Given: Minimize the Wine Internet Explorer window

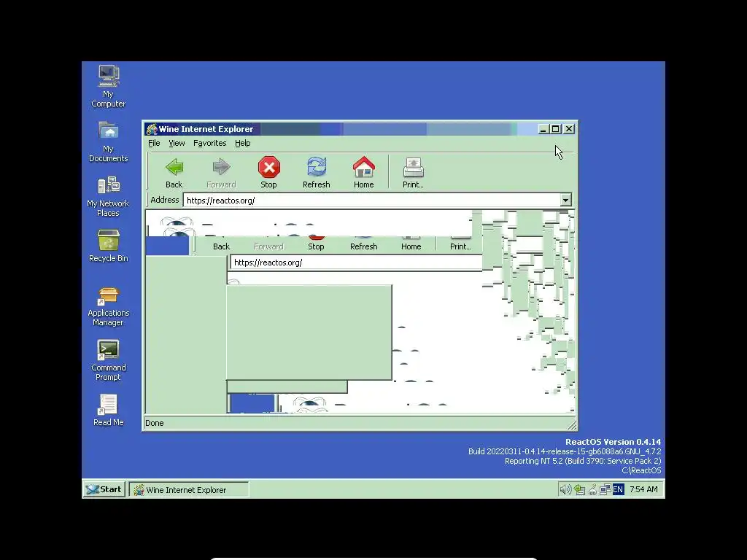Looking at the screenshot, I should click(x=543, y=129).
